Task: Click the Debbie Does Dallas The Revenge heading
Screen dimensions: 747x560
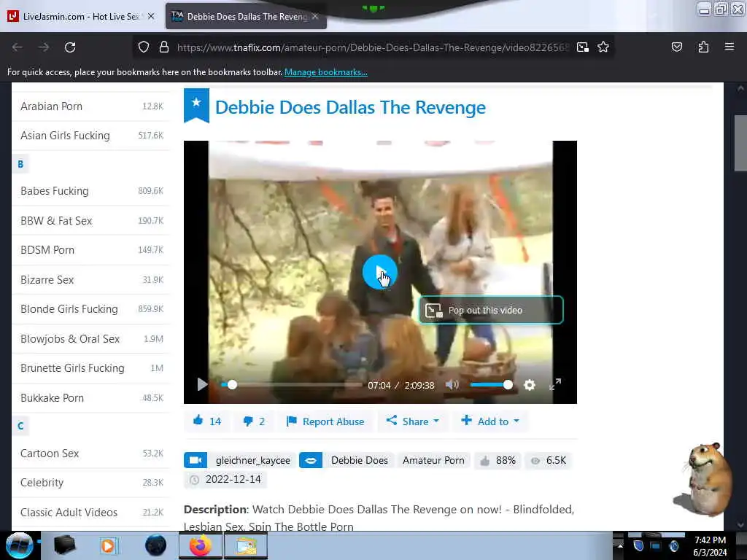Action: pyautogui.click(x=351, y=107)
